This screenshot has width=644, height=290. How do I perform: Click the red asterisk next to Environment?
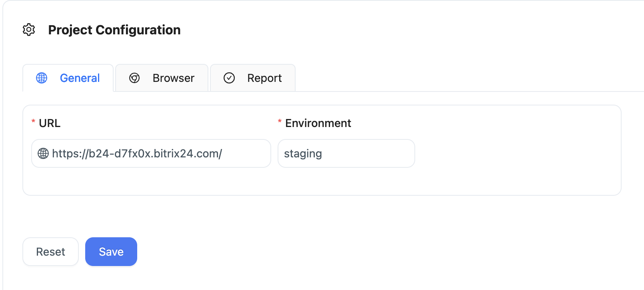point(280,122)
